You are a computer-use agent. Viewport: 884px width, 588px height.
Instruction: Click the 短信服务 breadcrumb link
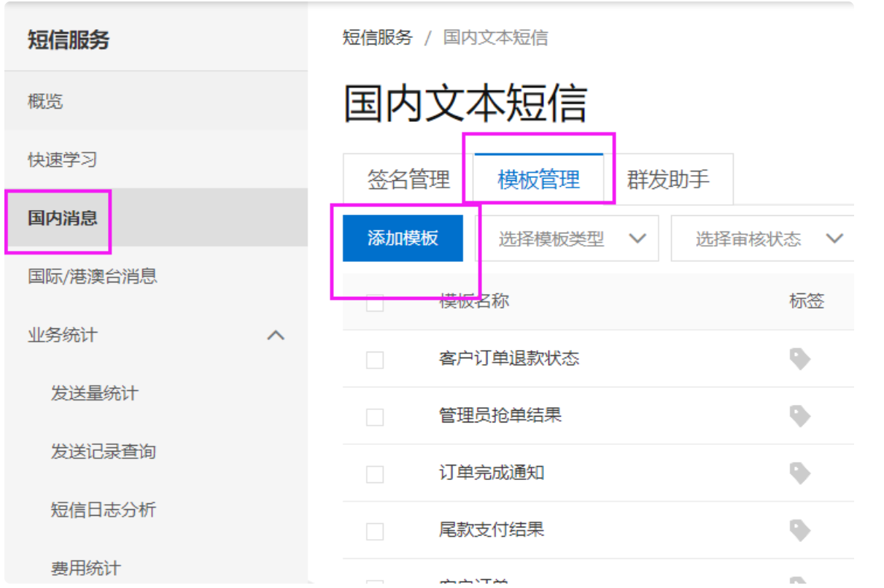point(378,38)
